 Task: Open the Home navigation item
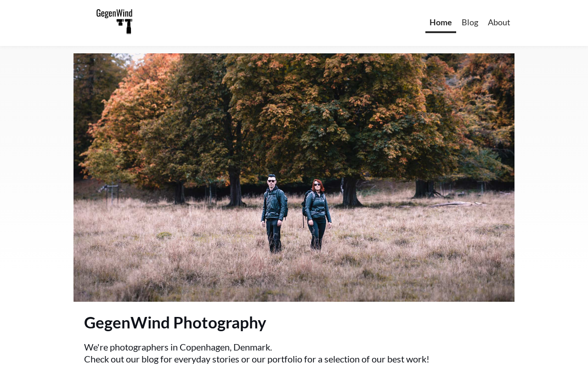pos(441,22)
